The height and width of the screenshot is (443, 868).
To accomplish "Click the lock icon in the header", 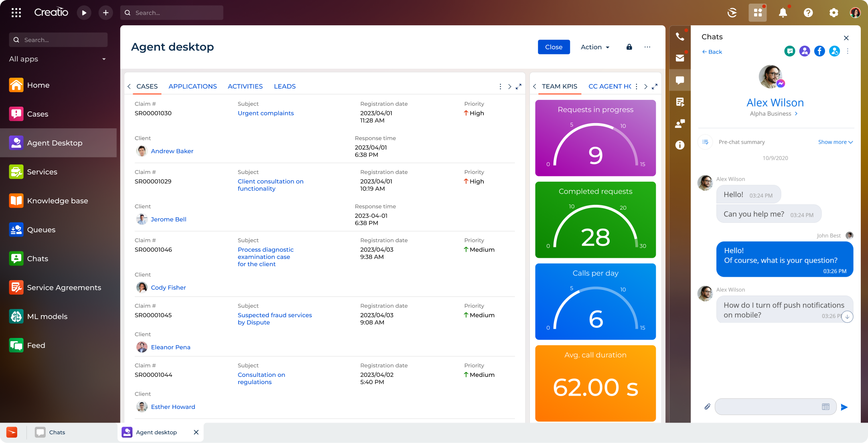I will click(x=629, y=47).
